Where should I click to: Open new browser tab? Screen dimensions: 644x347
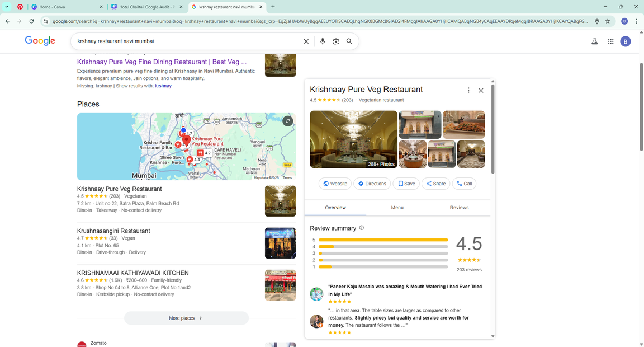coord(273,7)
